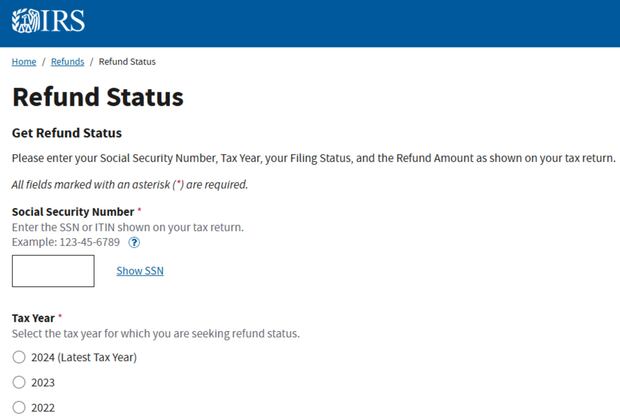Focus the Social Security Number input box

click(53, 271)
